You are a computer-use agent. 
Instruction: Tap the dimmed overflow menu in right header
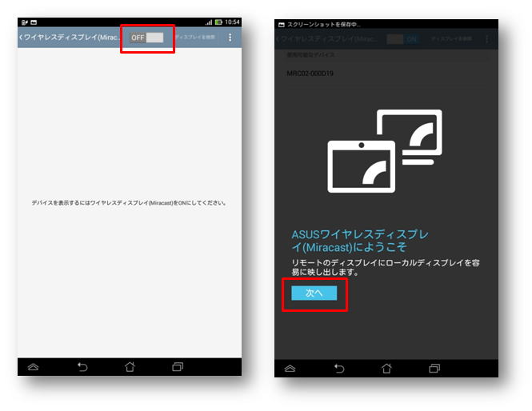pyautogui.click(x=487, y=39)
